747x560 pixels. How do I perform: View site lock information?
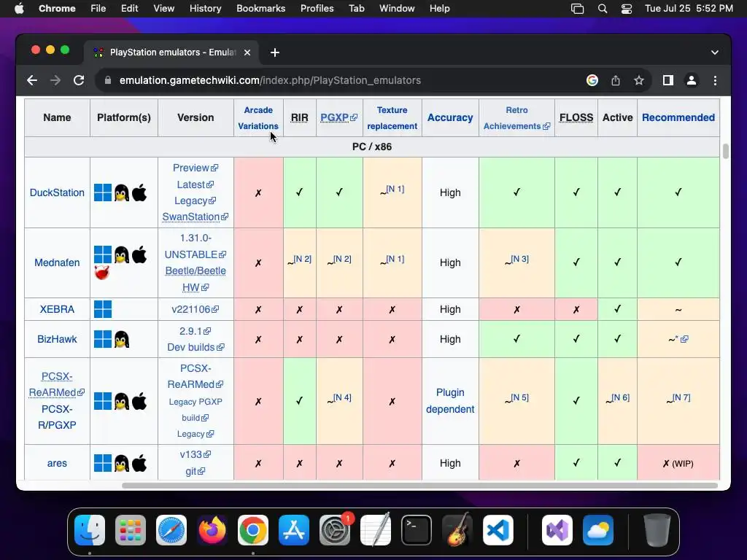click(108, 80)
